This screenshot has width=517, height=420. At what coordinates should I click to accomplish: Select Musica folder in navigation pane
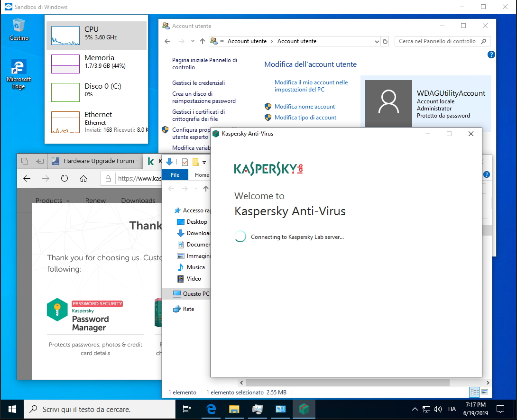point(191,267)
